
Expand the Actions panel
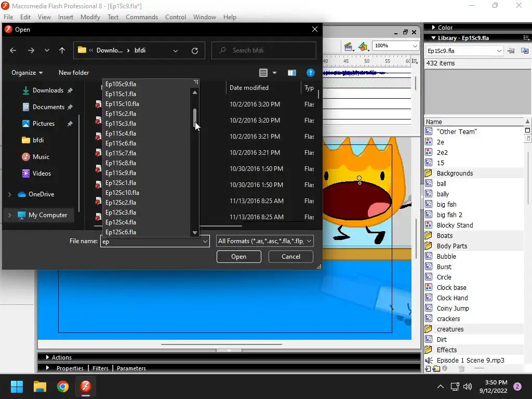(47, 357)
